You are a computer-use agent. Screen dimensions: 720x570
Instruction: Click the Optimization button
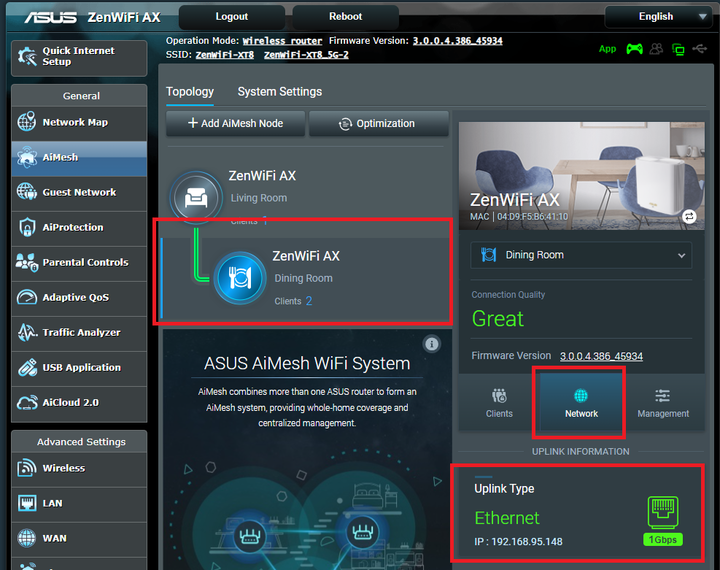[378, 124]
